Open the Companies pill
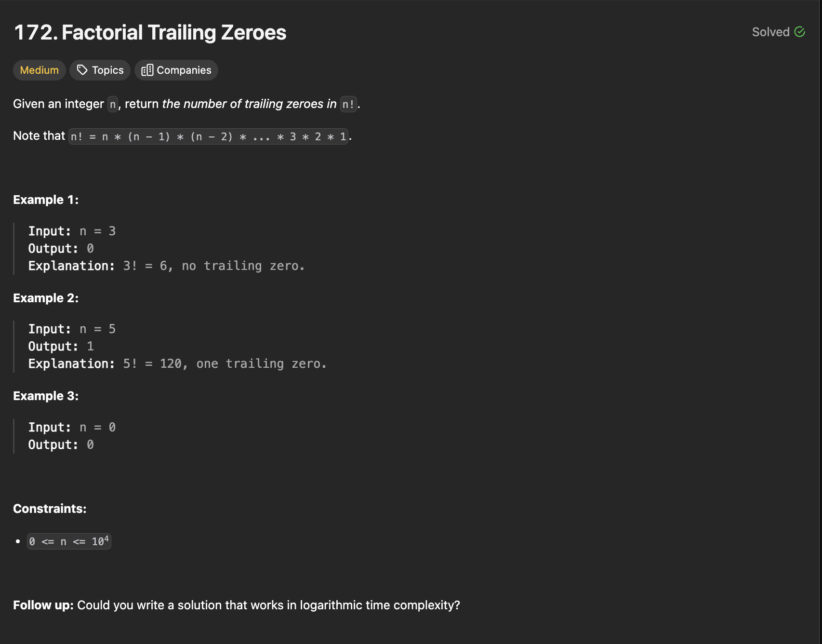 coord(176,70)
